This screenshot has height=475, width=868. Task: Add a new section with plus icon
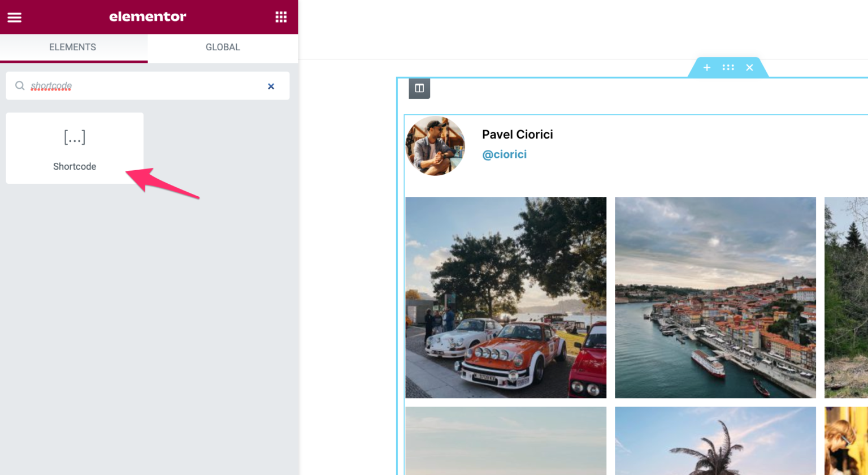706,68
